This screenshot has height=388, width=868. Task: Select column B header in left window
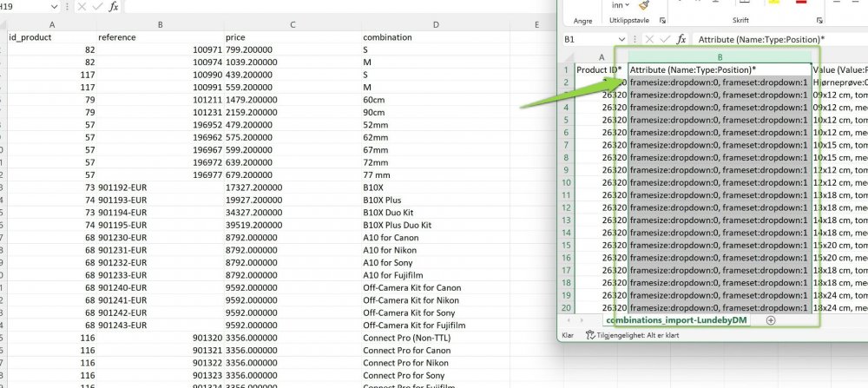[160, 24]
